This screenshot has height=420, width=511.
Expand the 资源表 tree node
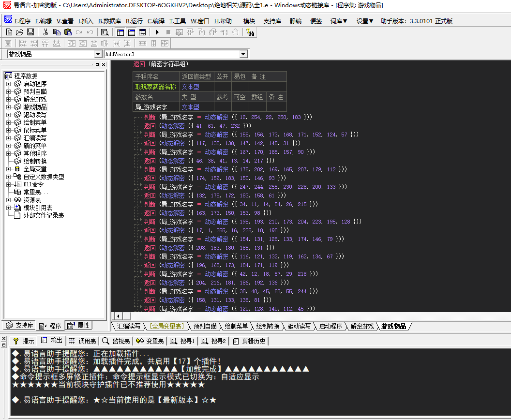pos(9,200)
